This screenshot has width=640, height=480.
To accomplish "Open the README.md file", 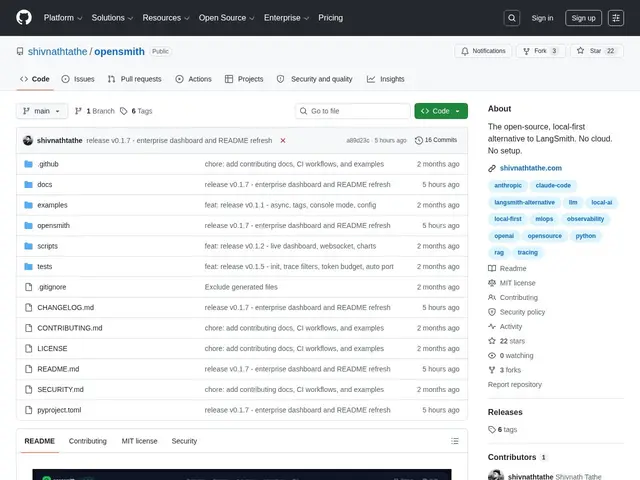I will click(58, 369).
